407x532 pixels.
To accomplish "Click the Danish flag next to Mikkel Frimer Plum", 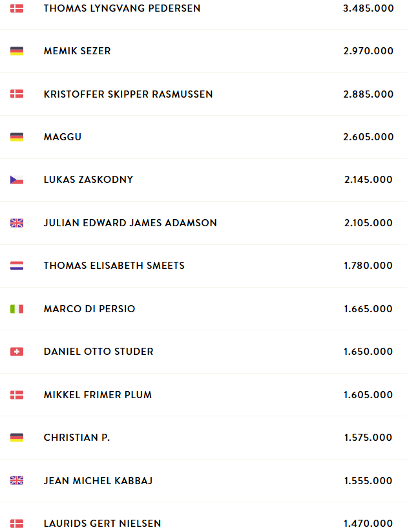I will 17,395.
